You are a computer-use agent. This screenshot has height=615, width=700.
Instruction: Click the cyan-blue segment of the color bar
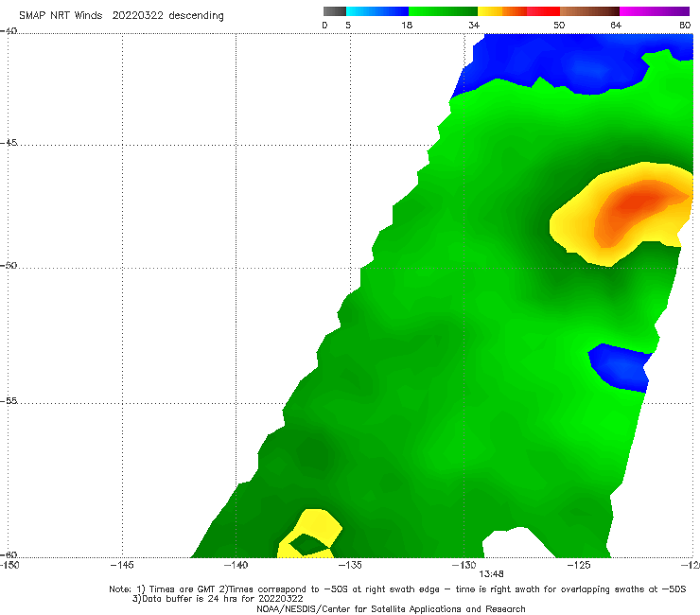click(x=377, y=11)
